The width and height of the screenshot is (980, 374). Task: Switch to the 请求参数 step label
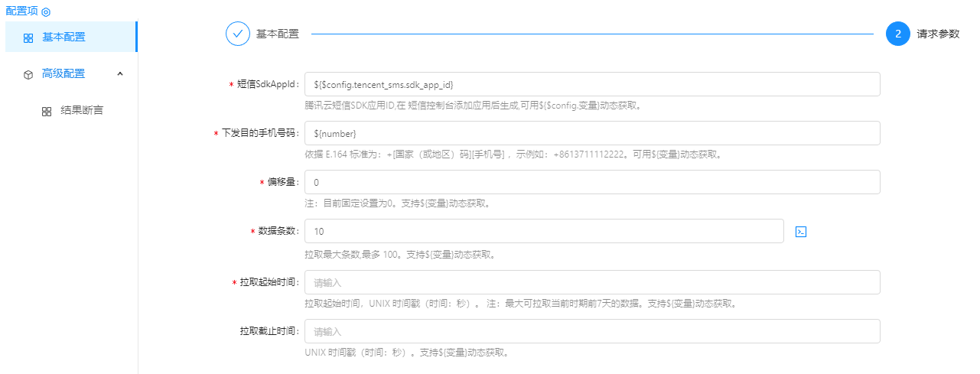tap(938, 34)
